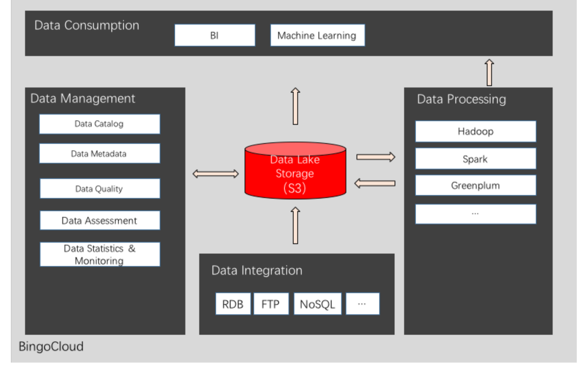Select the NoSQL source box
The width and height of the screenshot is (588, 367).
[x=317, y=304]
